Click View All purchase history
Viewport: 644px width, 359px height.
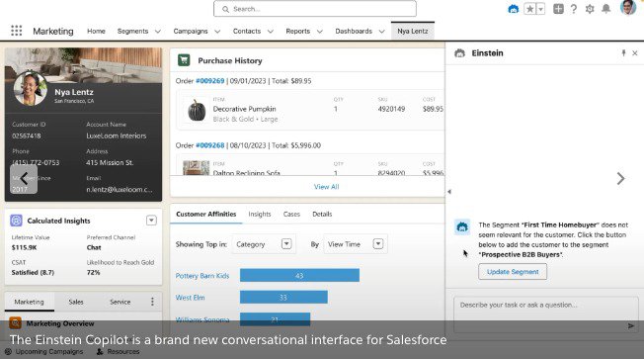click(x=327, y=187)
